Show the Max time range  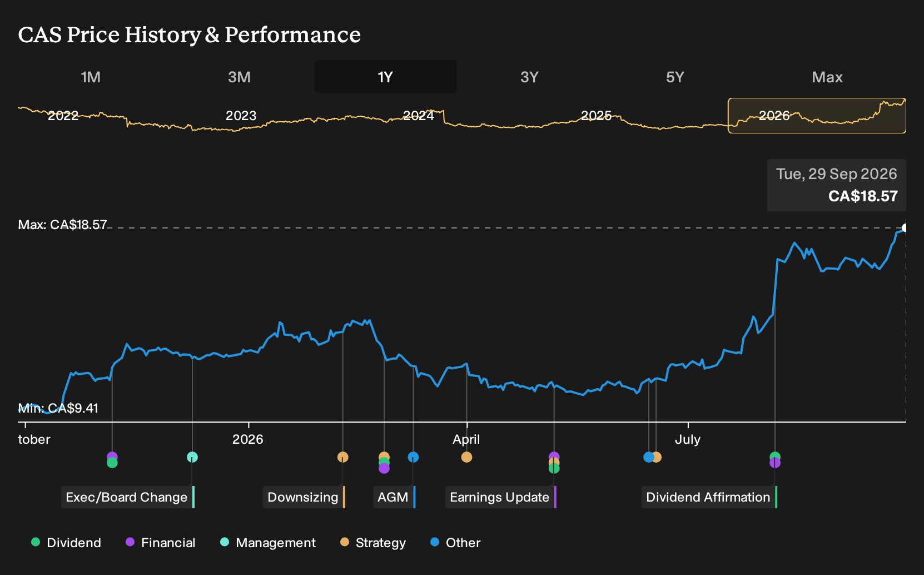tap(827, 77)
